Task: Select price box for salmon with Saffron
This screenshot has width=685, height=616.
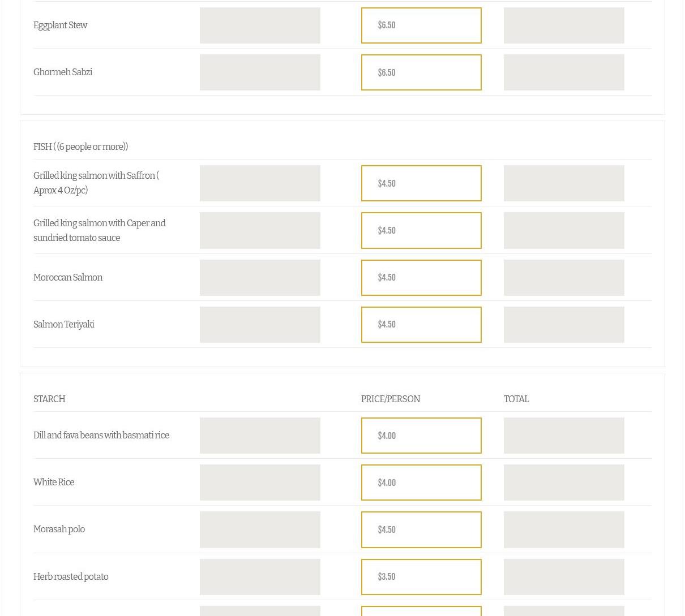Action: (421, 183)
